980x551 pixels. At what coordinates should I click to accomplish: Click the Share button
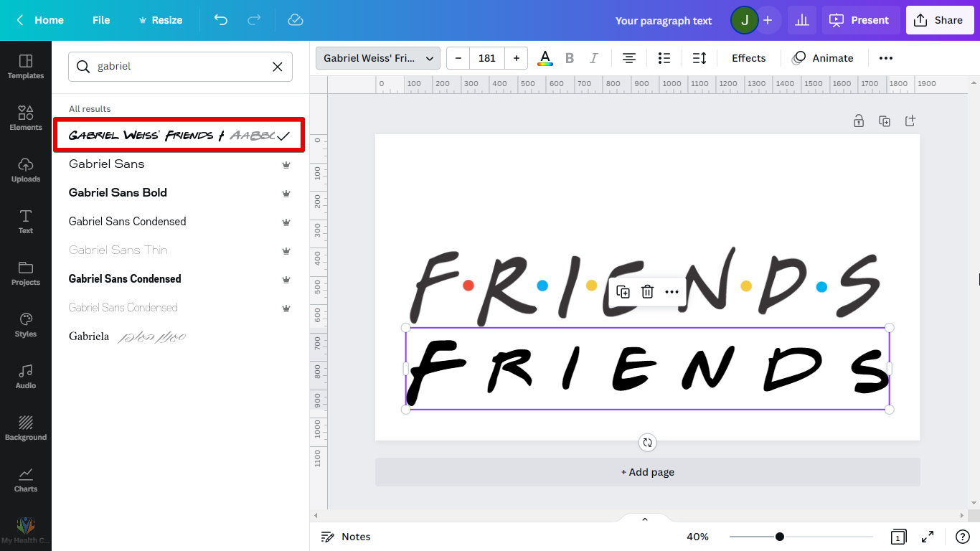click(938, 20)
